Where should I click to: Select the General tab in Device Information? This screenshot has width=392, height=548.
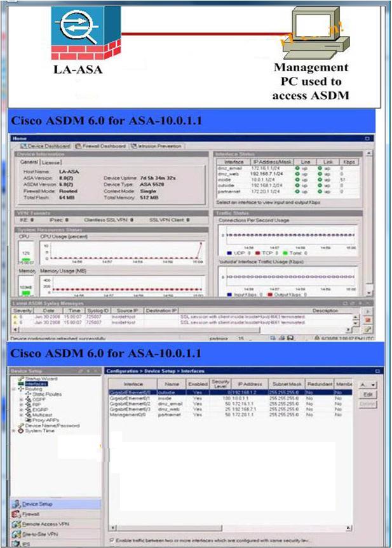pyautogui.click(x=29, y=162)
